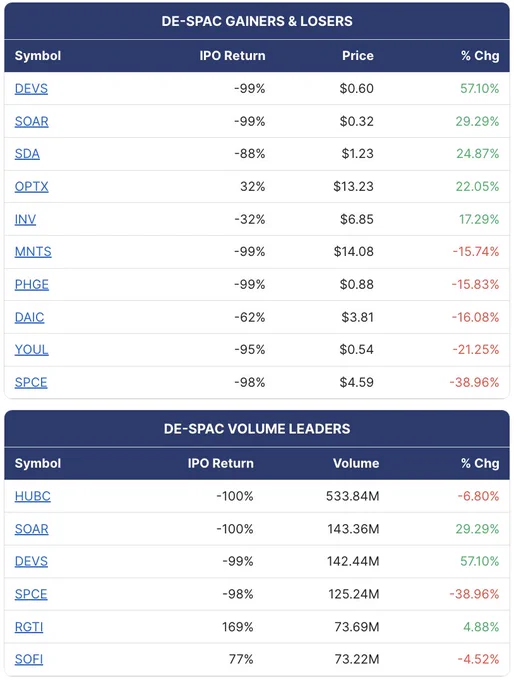
Task: Click the -16.08% change for DAIC
Action: (x=475, y=317)
